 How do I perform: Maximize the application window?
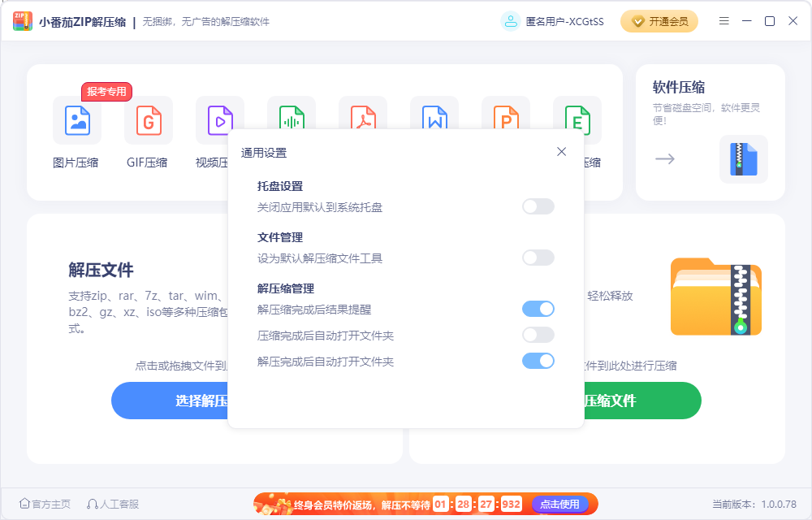pyautogui.click(x=770, y=20)
